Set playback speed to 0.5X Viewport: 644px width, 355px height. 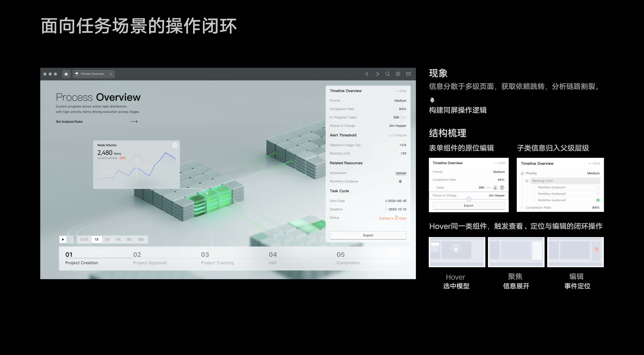click(x=84, y=239)
